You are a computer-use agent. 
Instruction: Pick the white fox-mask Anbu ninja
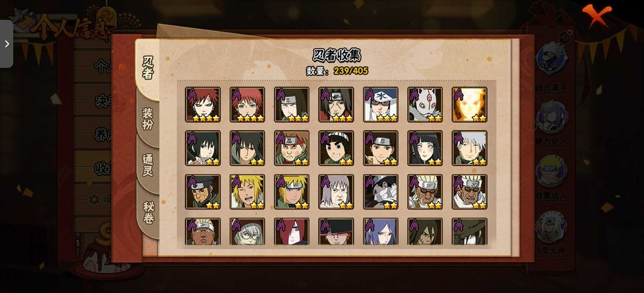425,104
